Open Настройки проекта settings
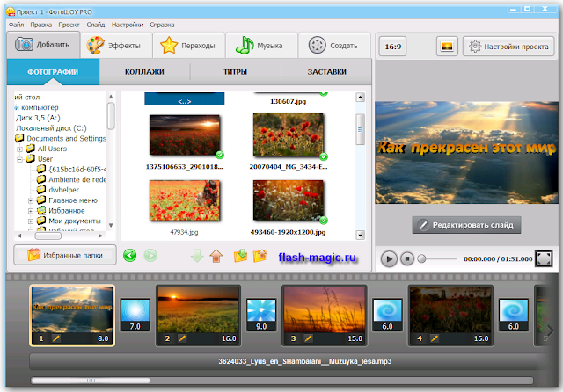 508,47
